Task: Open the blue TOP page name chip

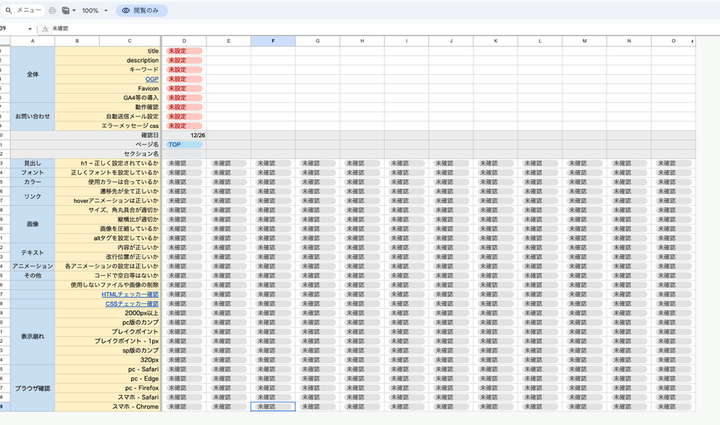Action: [x=184, y=144]
